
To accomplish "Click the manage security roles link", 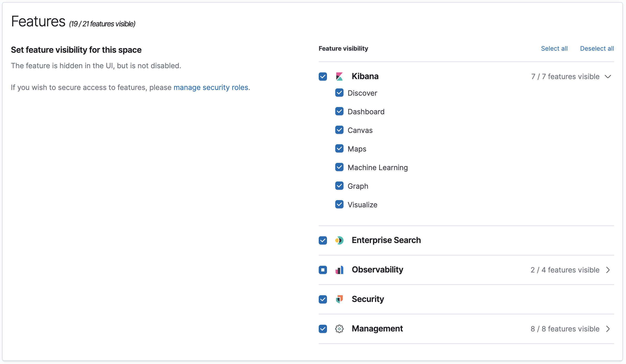I will [x=211, y=87].
